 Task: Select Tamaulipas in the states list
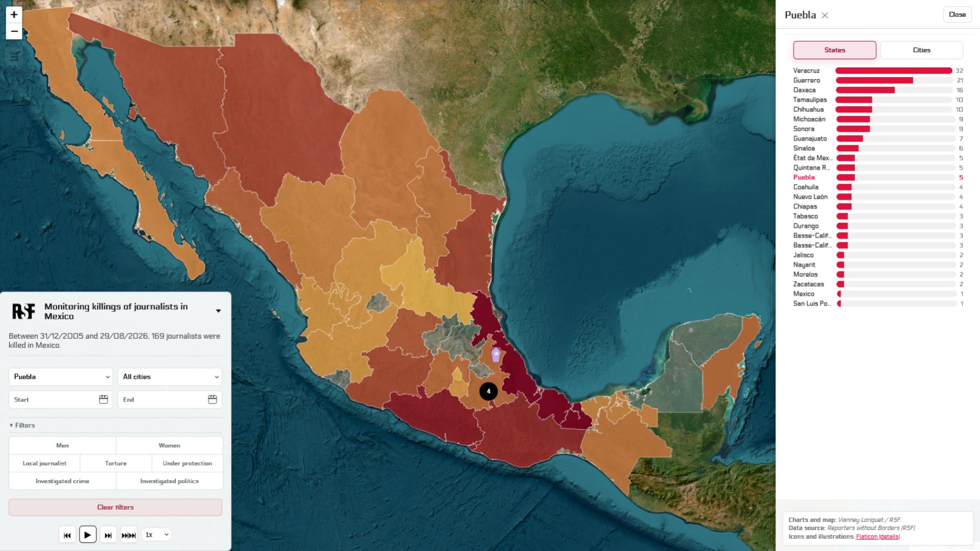click(878, 99)
